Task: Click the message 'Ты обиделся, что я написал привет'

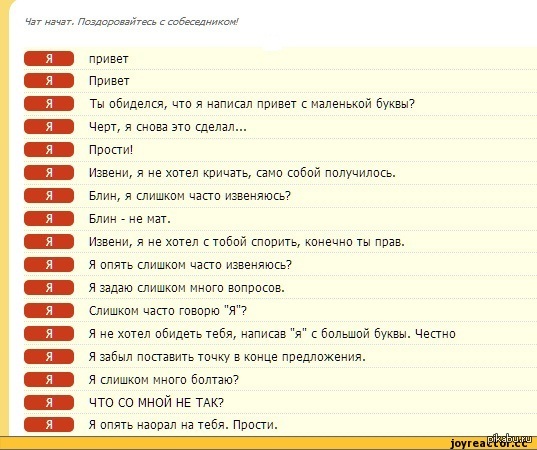Action: [252, 103]
